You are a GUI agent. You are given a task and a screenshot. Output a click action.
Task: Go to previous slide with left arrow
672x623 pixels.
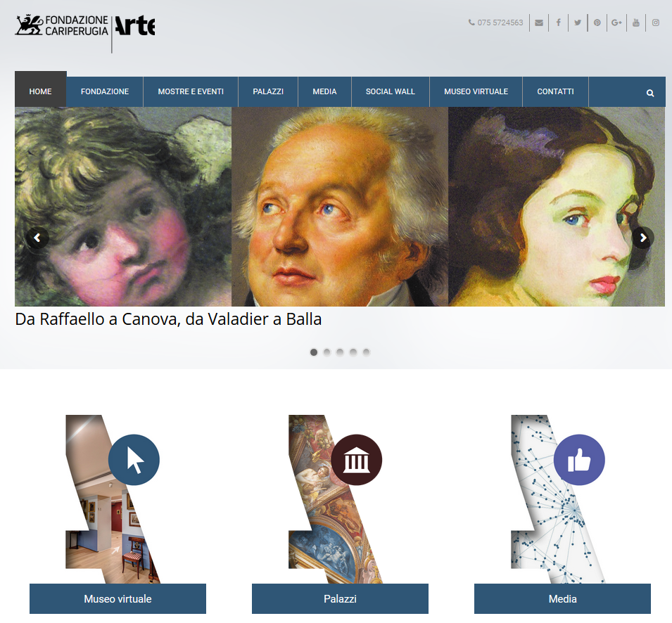[x=37, y=238]
